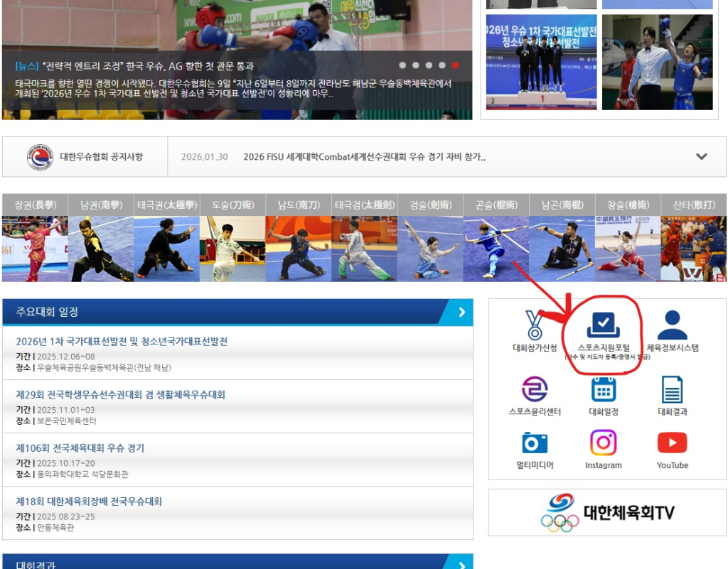Expand the 공지사항 notice dropdown arrow
Image resolution: width=728 pixels, height=569 pixels.
[x=701, y=157]
